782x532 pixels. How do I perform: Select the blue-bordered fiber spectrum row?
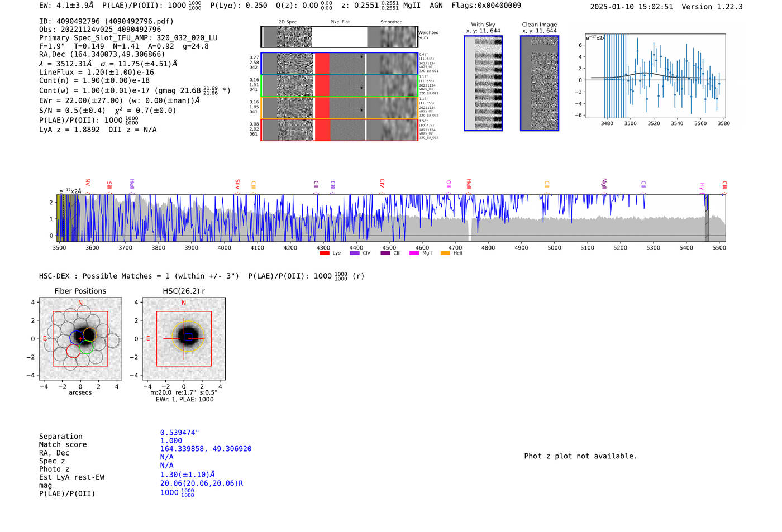pyautogui.click(x=340, y=64)
